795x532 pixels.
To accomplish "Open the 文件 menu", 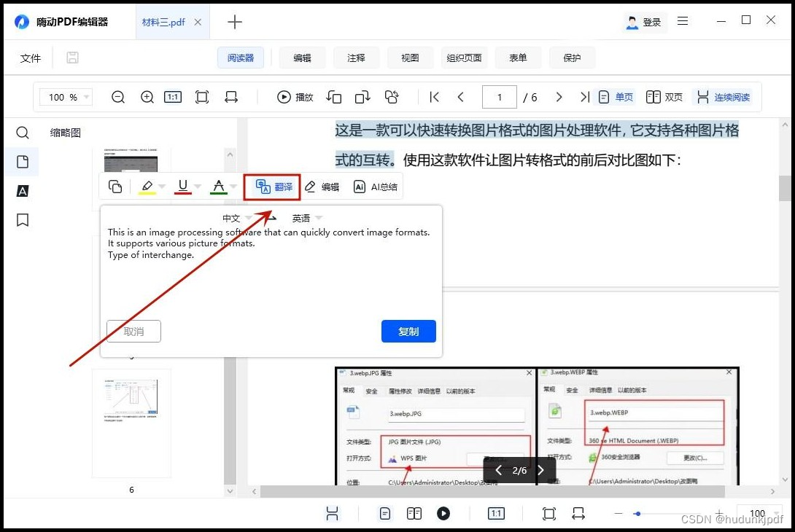I will click(x=31, y=58).
